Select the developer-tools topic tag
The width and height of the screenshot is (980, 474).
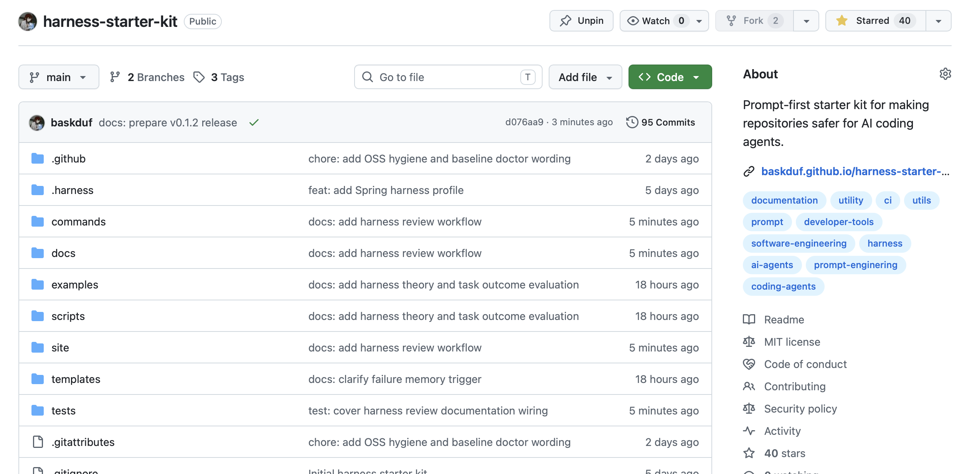(x=838, y=222)
